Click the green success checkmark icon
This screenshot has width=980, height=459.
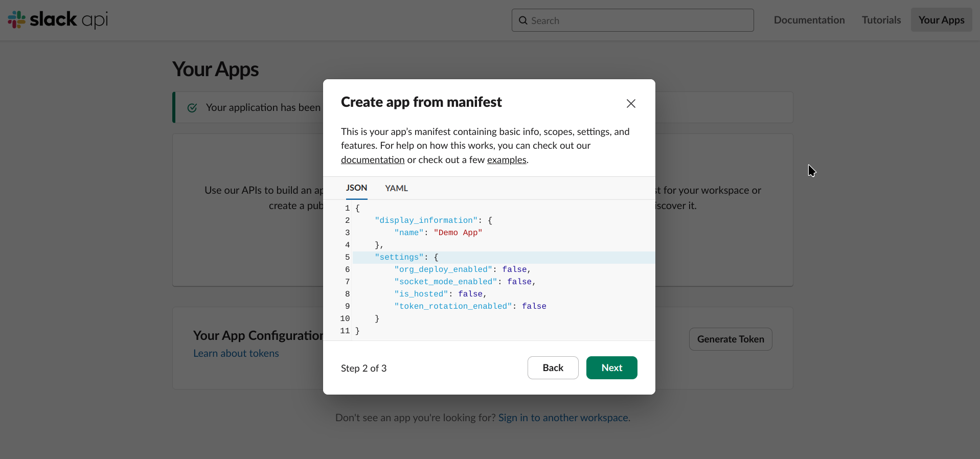point(192,108)
